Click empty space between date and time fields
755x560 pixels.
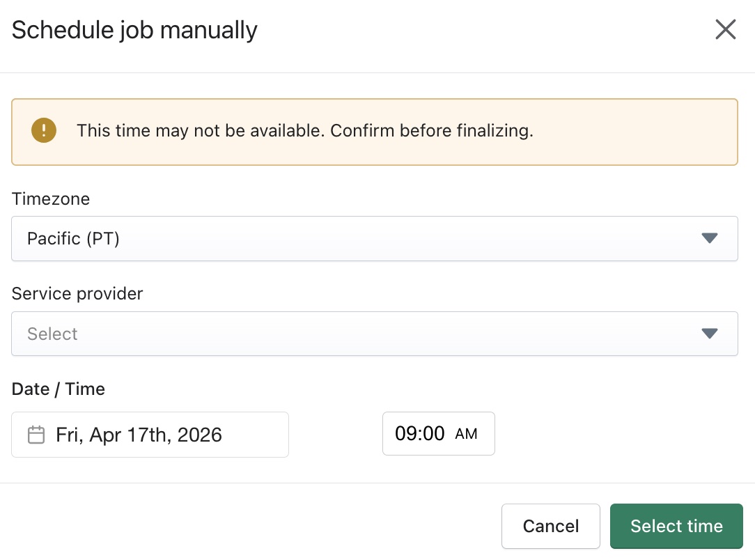click(335, 435)
